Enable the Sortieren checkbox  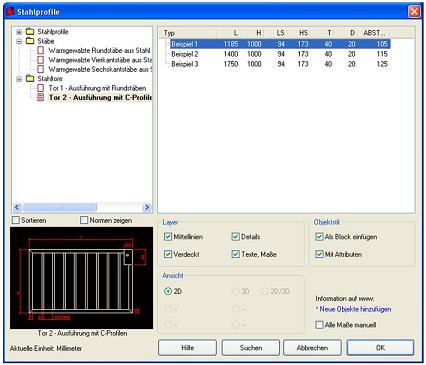coord(16,220)
